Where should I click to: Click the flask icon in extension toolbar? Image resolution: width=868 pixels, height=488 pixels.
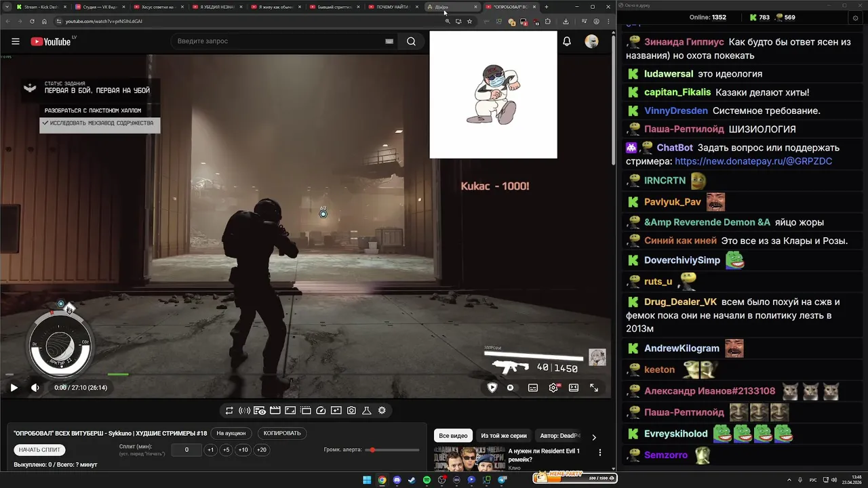tap(366, 410)
